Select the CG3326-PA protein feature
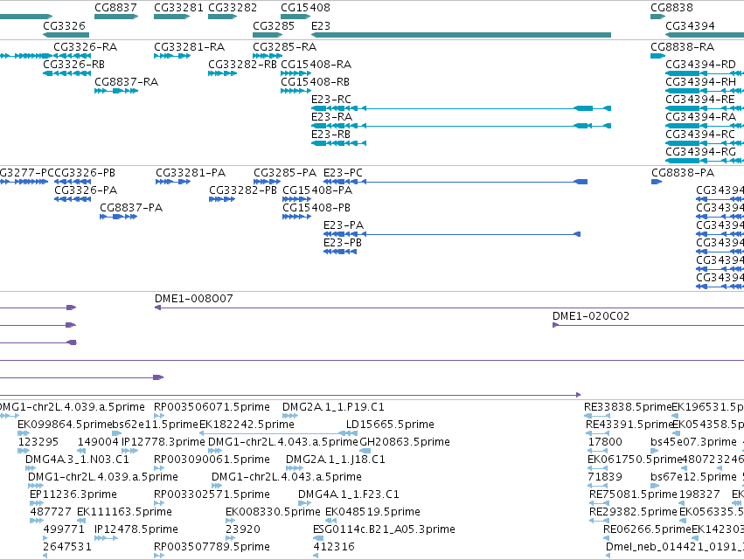Screen dimensions: 744x560 73,199
